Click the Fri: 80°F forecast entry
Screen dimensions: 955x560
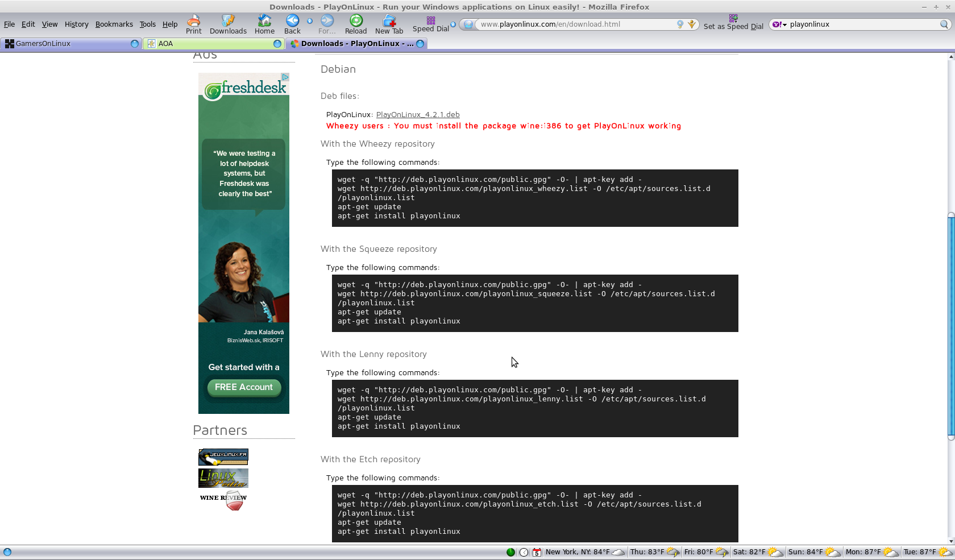(x=706, y=552)
